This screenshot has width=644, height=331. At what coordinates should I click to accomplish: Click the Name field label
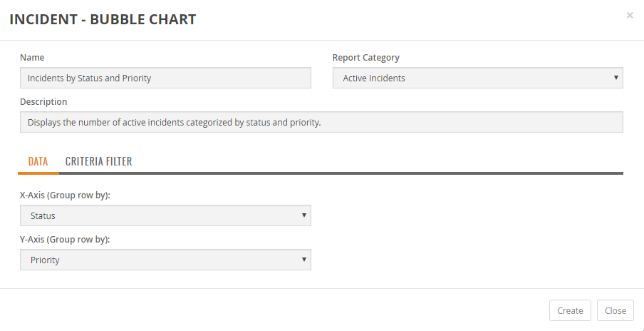point(32,58)
